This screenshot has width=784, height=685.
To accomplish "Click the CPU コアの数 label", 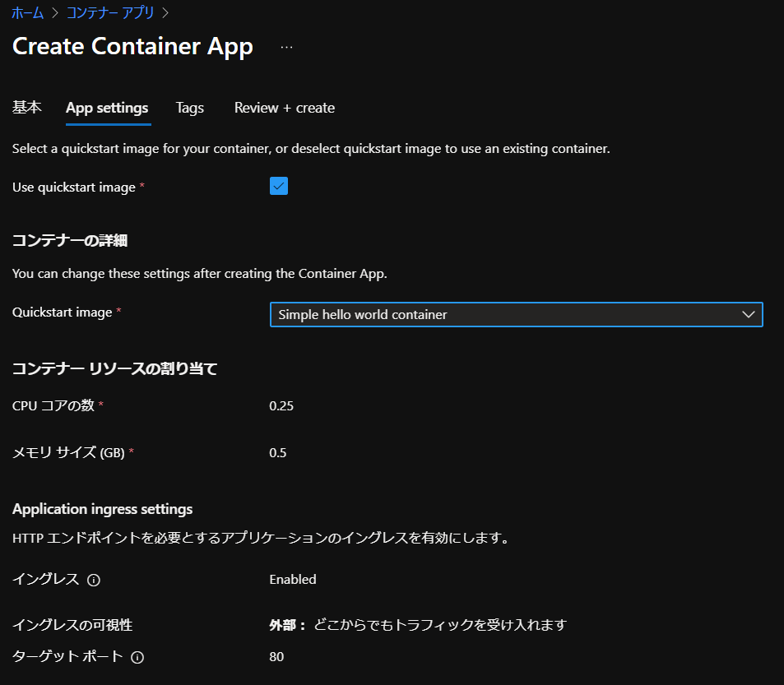I will [x=53, y=405].
